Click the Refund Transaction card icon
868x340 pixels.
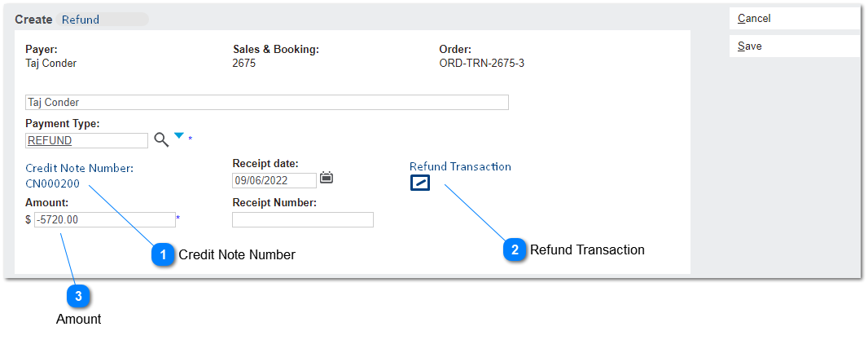pyautogui.click(x=420, y=183)
